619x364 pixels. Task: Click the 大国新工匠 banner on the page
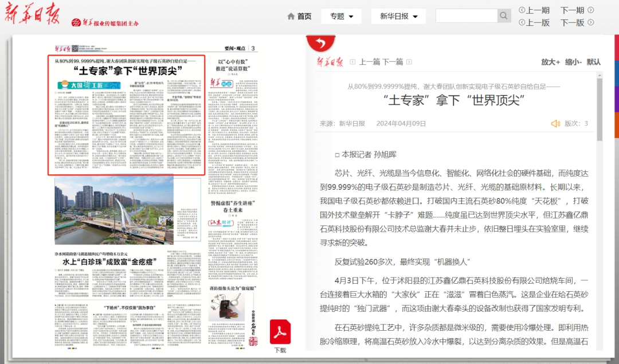coord(89,85)
